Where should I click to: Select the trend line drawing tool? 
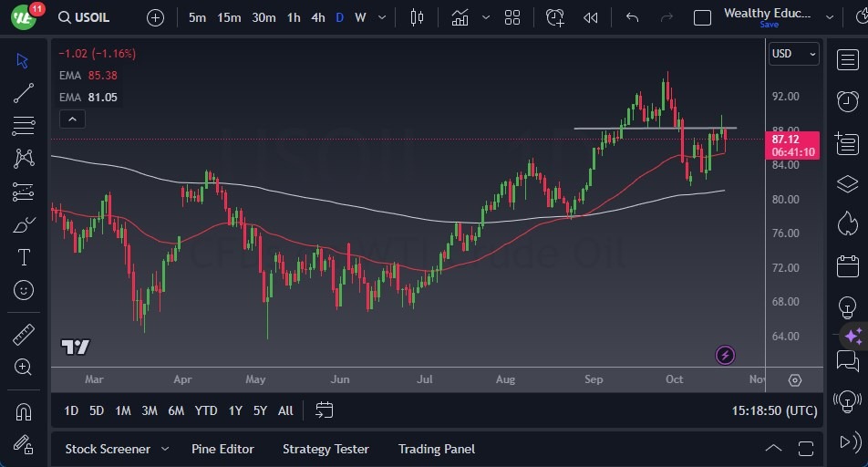[24, 92]
